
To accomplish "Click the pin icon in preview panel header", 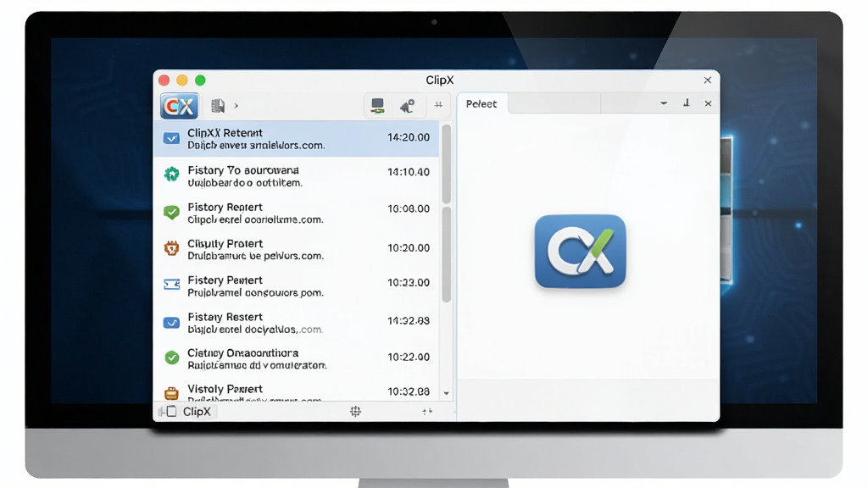I will (x=687, y=103).
